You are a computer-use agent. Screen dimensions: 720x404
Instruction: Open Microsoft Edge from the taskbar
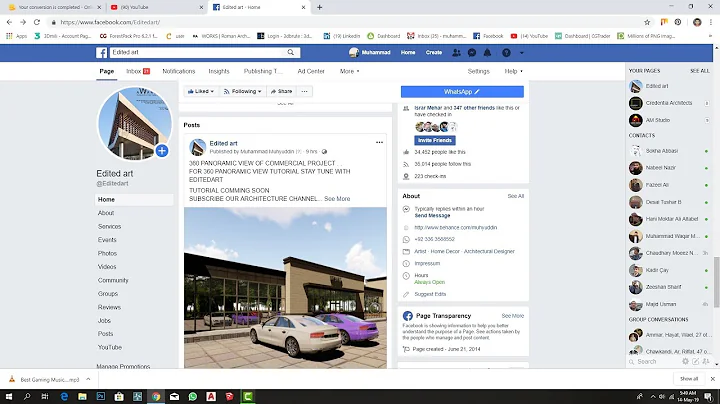click(64, 397)
